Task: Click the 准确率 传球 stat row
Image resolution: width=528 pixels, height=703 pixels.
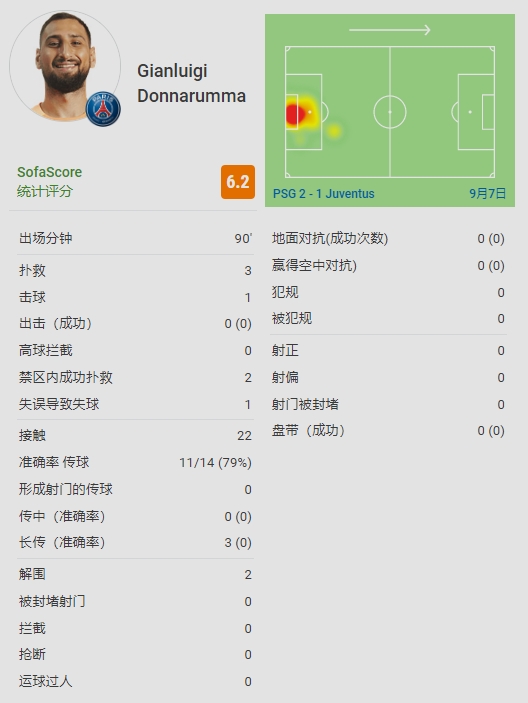Action: pyautogui.click(x=135, y=462)
